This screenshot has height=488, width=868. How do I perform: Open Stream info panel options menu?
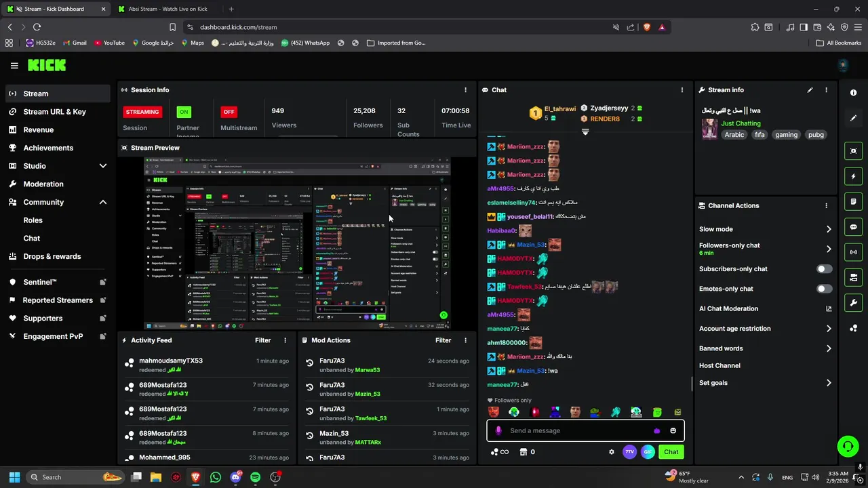coord(826,89)
